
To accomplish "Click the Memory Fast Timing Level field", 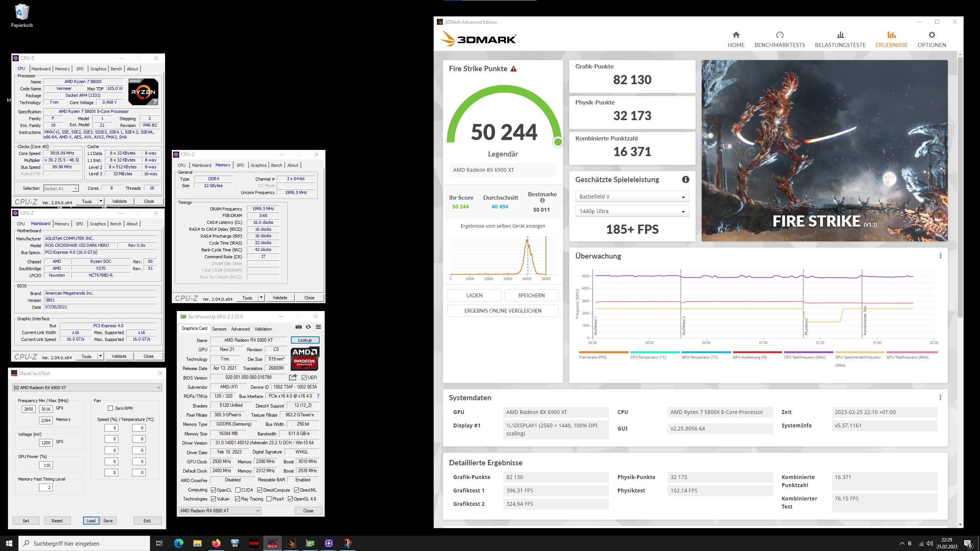I will pyautogui.click(x=46, y=487).
